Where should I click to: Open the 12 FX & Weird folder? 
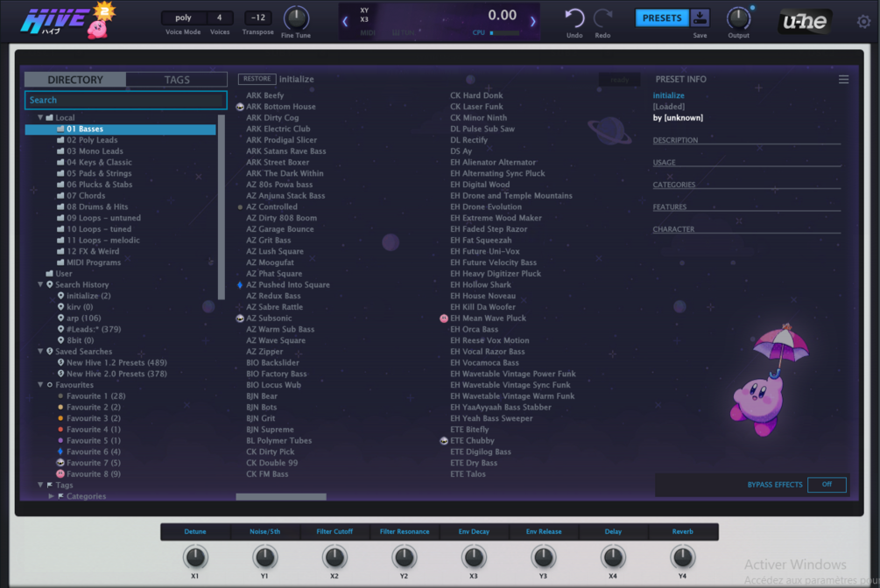93,251
